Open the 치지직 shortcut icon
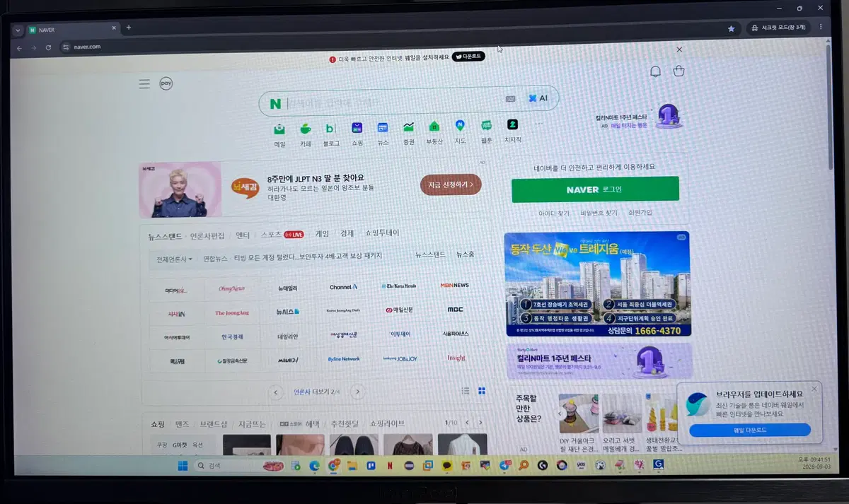 click(x=512, y=125)
